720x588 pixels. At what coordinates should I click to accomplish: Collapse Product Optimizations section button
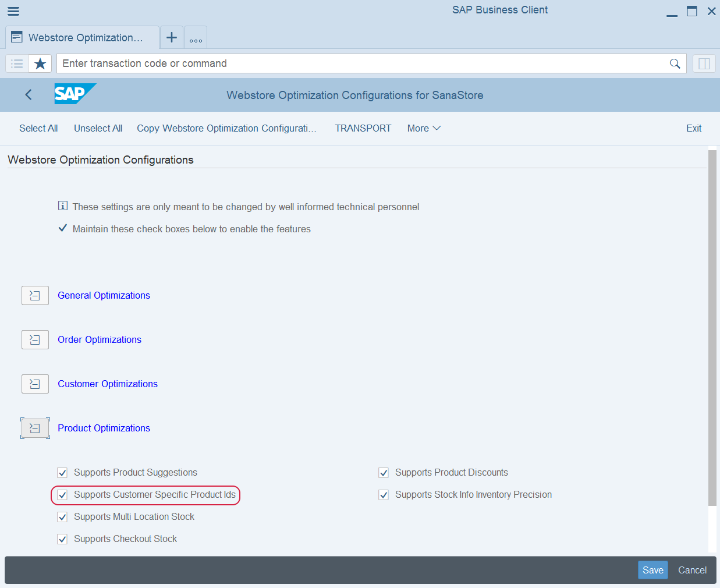pyautogui.click(x=35, y=428)
